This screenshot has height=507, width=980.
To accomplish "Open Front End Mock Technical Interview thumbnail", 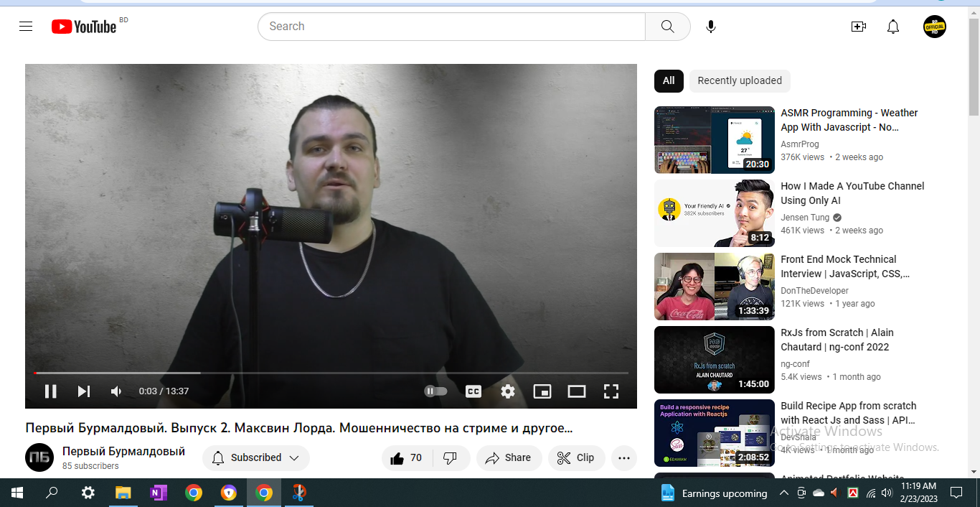I will tap(715, 287).
